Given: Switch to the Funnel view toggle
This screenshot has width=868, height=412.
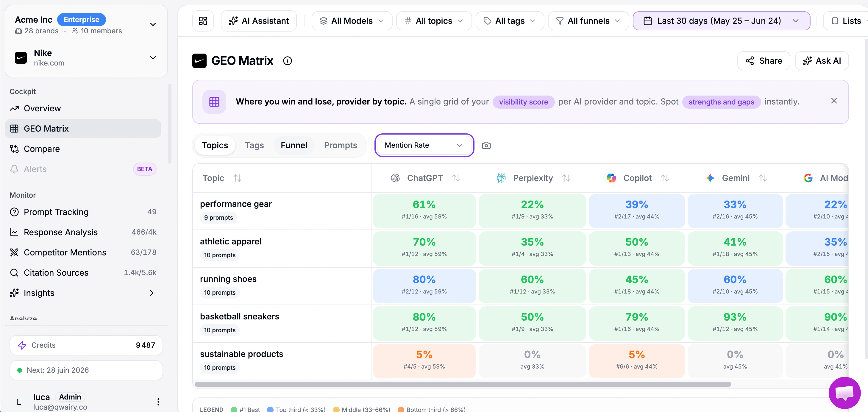Looking at the screenshot, I should coord(294,145).
